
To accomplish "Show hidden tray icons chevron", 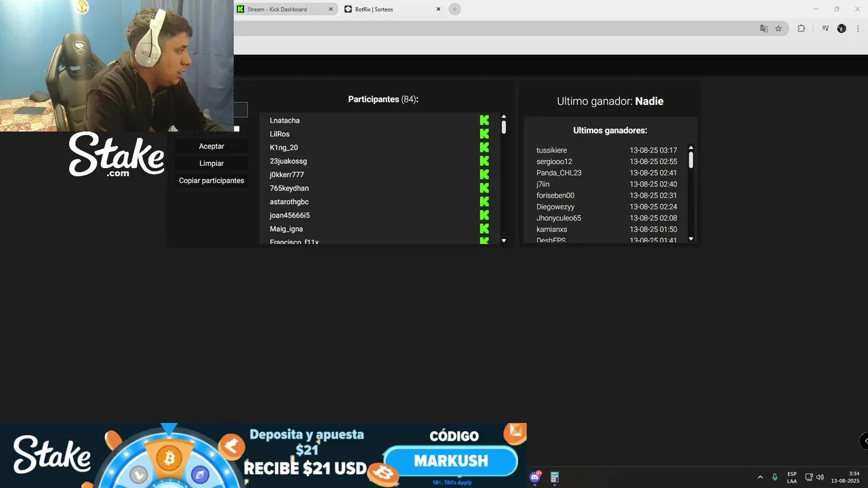I will [759, 477].
